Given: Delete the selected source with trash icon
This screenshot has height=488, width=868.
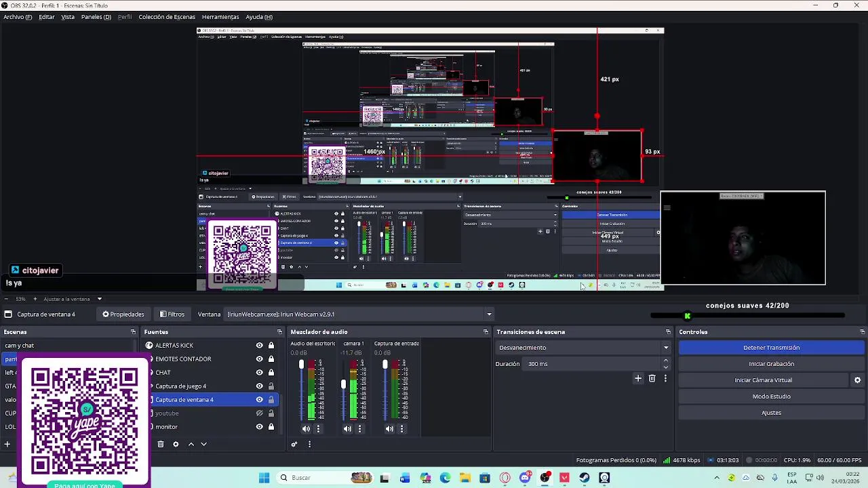Looking at the screenshot, I should tap(161, 444).
